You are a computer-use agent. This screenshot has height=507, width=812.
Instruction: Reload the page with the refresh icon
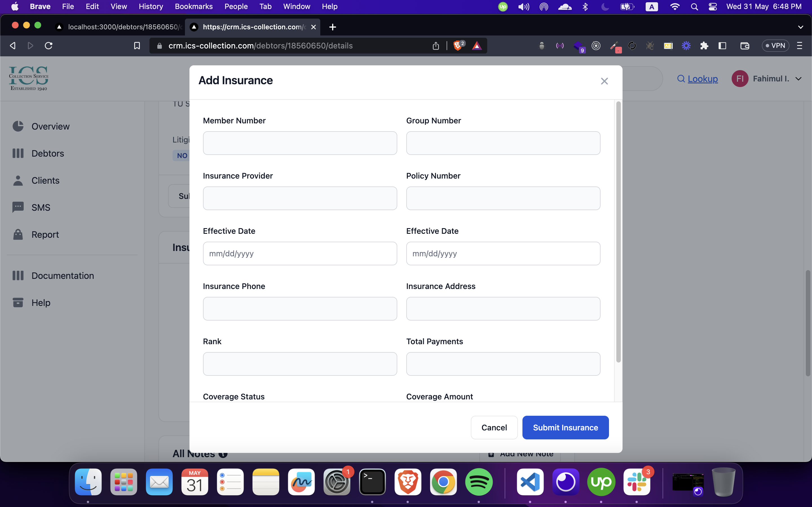click(x=49, y=46)
